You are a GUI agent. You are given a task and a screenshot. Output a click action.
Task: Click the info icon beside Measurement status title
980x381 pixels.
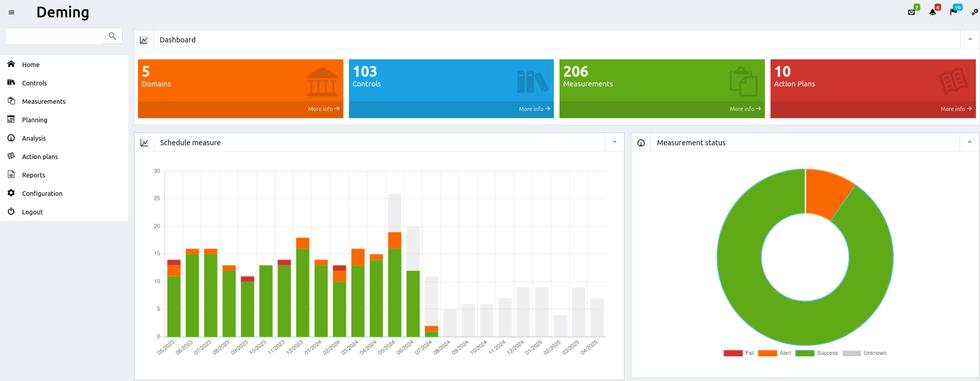(641, 143)
